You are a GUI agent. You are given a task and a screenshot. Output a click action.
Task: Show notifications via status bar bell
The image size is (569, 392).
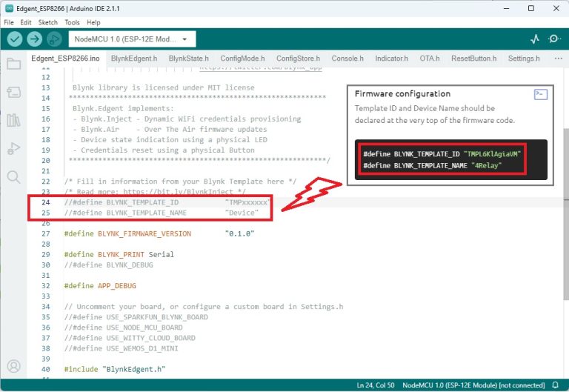[x=555, y=385]
